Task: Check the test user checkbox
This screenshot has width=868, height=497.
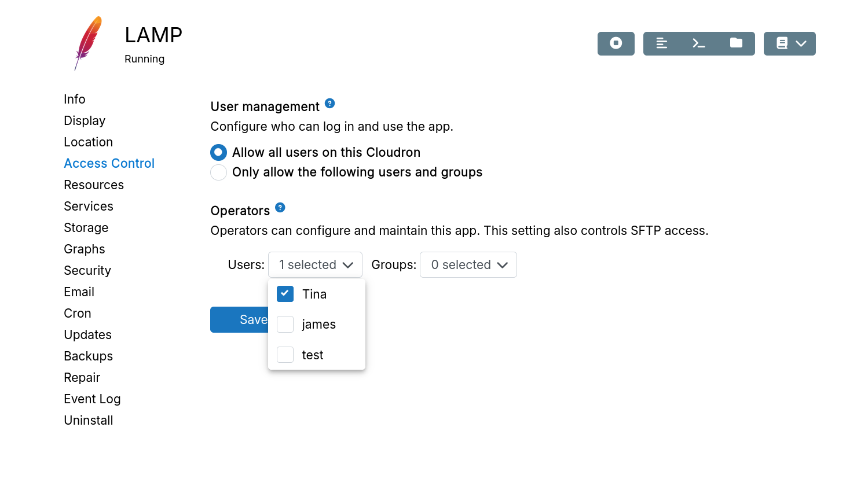Action: pos(285,355)
